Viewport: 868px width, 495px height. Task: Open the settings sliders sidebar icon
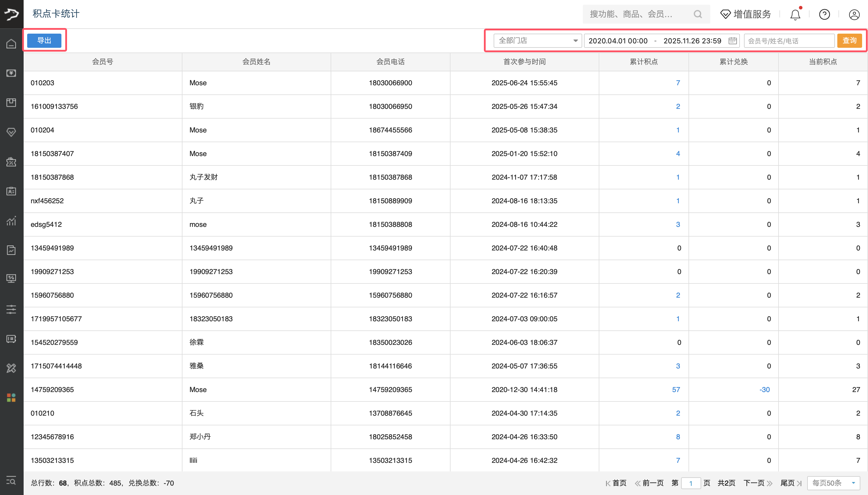pos(11,309)
